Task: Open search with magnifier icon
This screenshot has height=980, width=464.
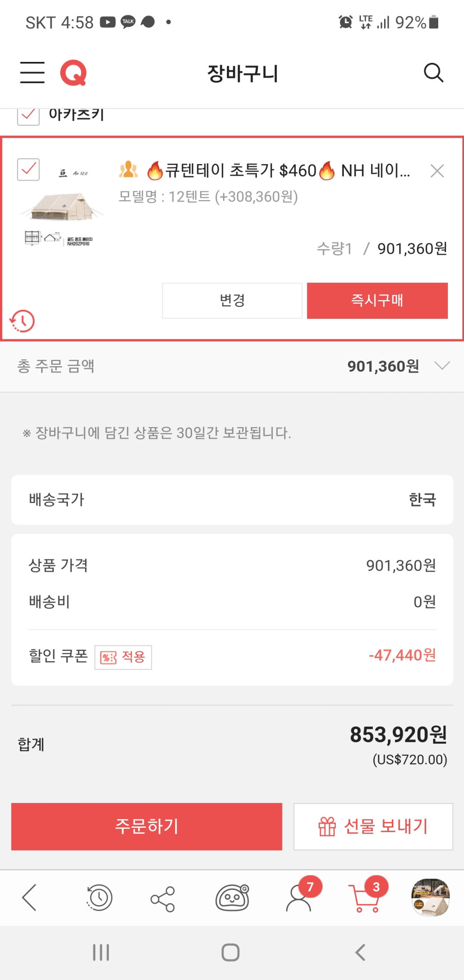Action: coord(433,73)
